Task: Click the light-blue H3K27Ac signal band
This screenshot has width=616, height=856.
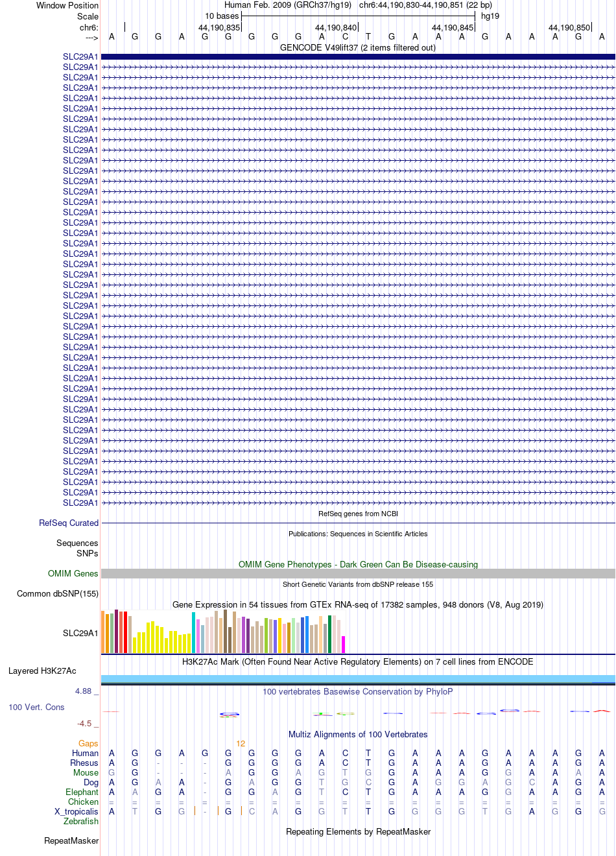Action: click(358, 678)
